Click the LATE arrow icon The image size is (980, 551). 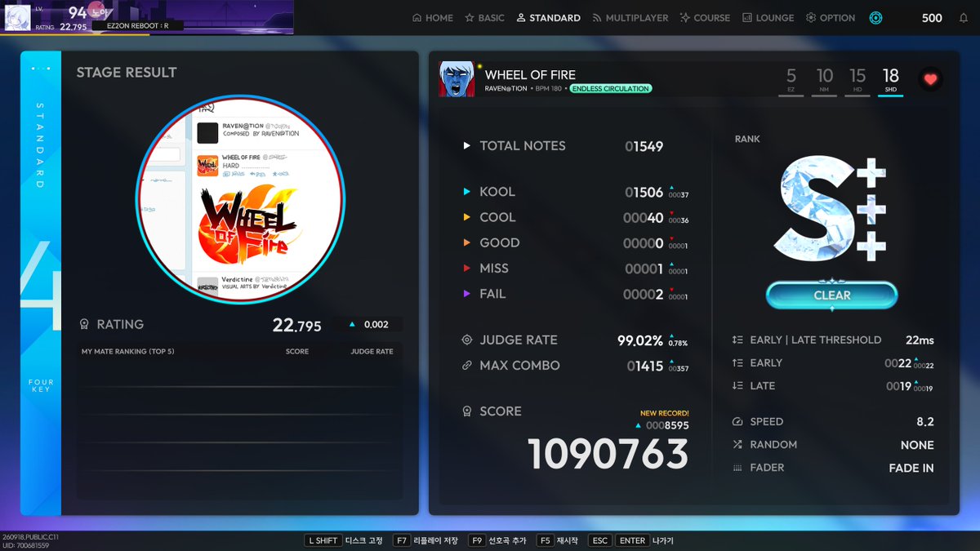(737, 385)
